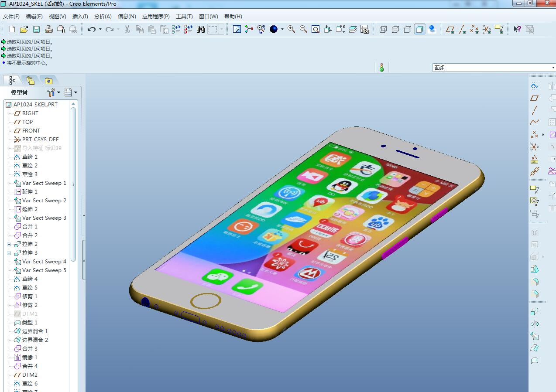
Task: Insert a coordinate system from right toolbar
Action: [x=534, y=147]
